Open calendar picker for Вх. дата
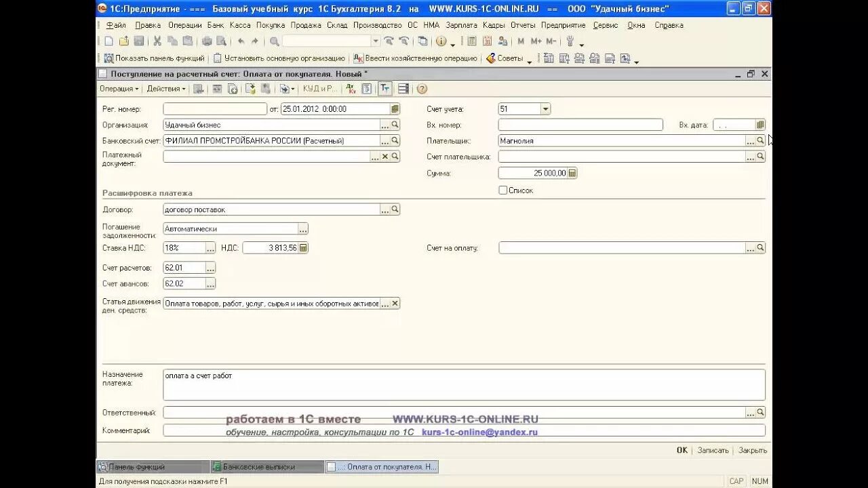 click(x=760, y=125)
